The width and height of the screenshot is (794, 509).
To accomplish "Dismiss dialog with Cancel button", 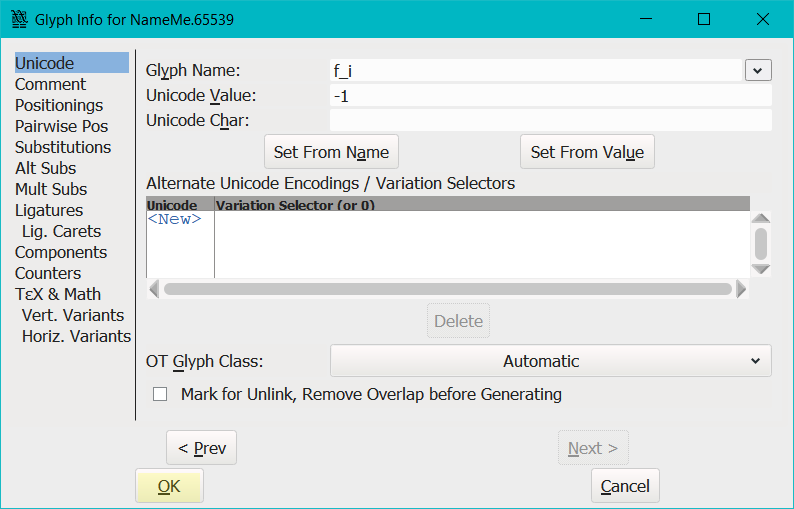I will click(x=625, y=486).
